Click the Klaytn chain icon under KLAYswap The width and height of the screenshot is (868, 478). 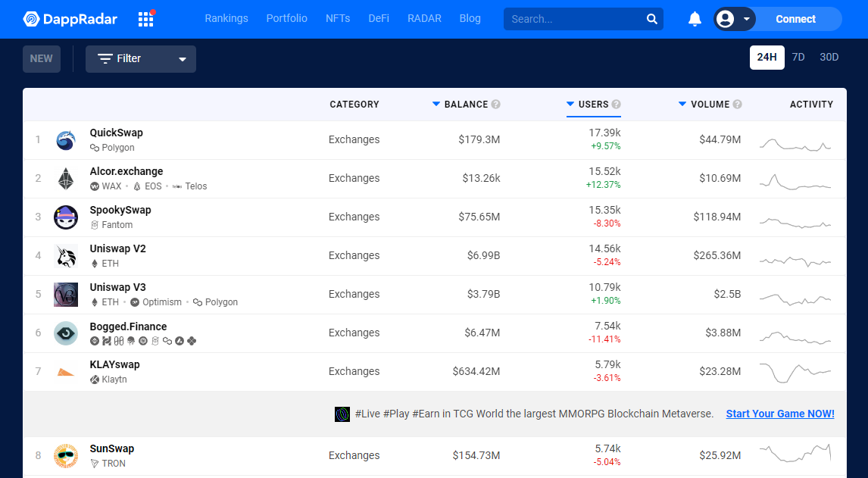point(95,380)
